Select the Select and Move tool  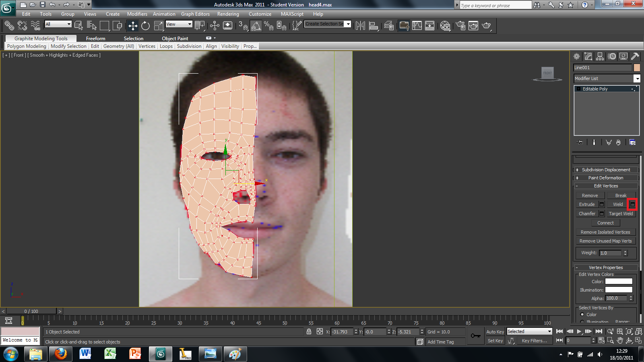point(132,25)
